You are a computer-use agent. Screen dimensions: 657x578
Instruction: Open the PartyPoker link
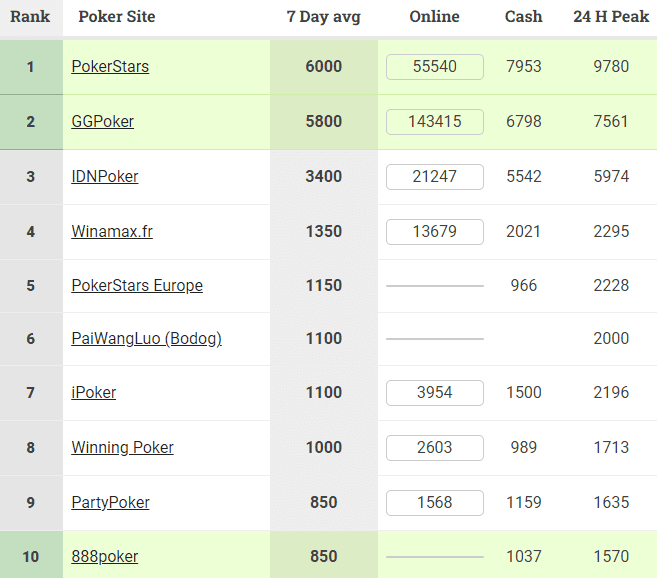[110, 503]
